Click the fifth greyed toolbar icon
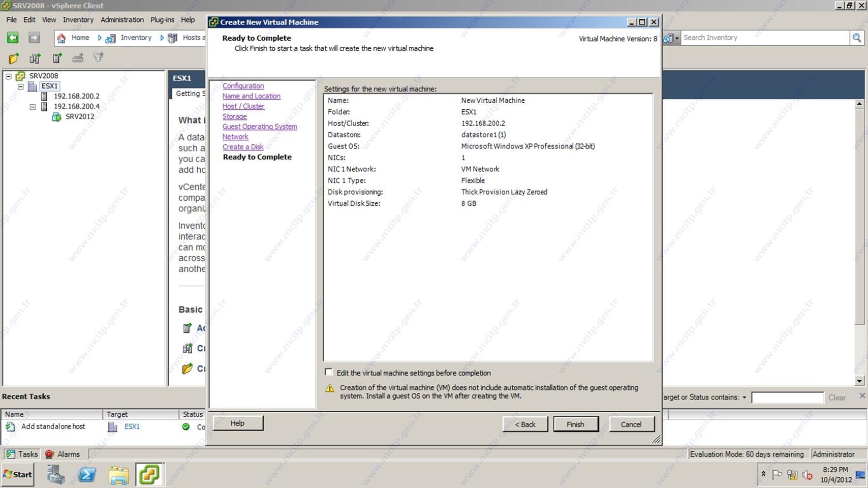Screen dimensions: 868x488 (99, 57)
